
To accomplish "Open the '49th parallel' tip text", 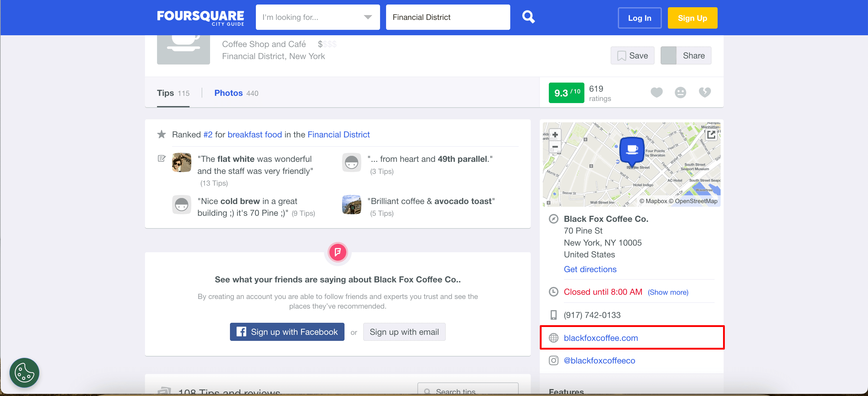I will click(x=430, y=159).
